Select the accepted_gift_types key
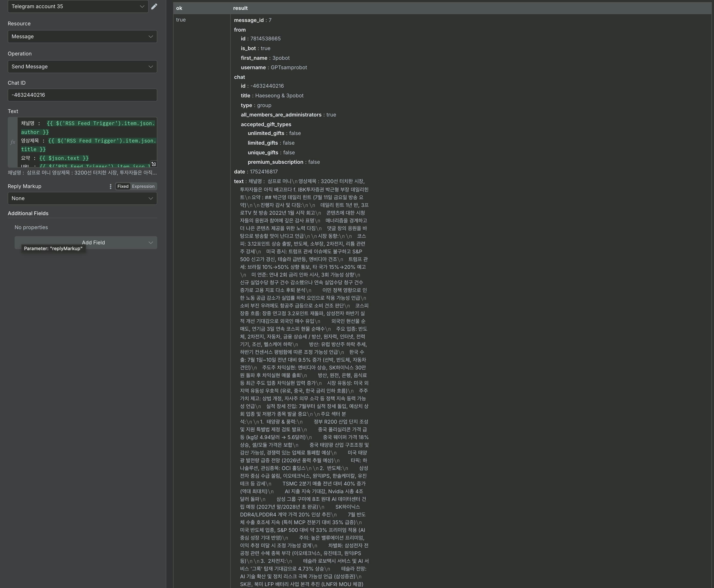Screen dimensions: 714x588 point(266,124)
